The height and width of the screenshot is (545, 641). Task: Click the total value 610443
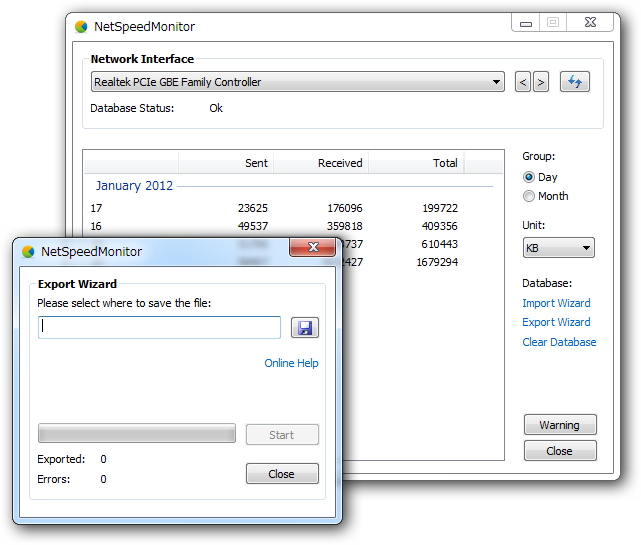pyautogui.click(x=439, y=244)
